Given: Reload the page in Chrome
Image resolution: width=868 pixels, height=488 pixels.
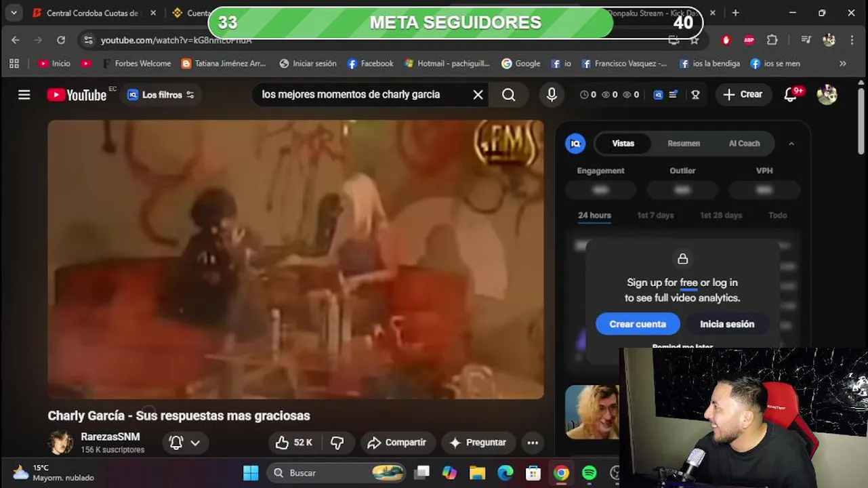Looking at the screenshot, I should click(x=61, y=40).
